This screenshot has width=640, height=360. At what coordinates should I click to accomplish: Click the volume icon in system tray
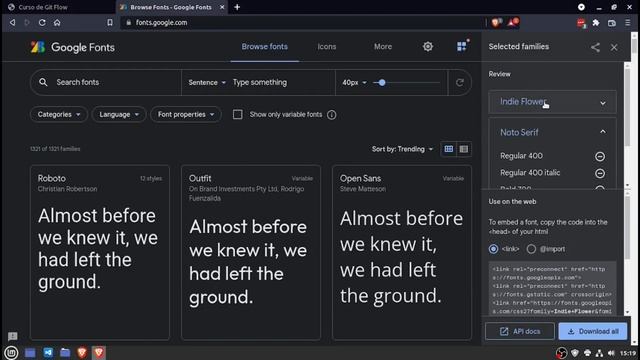click(x=611, y=353)
